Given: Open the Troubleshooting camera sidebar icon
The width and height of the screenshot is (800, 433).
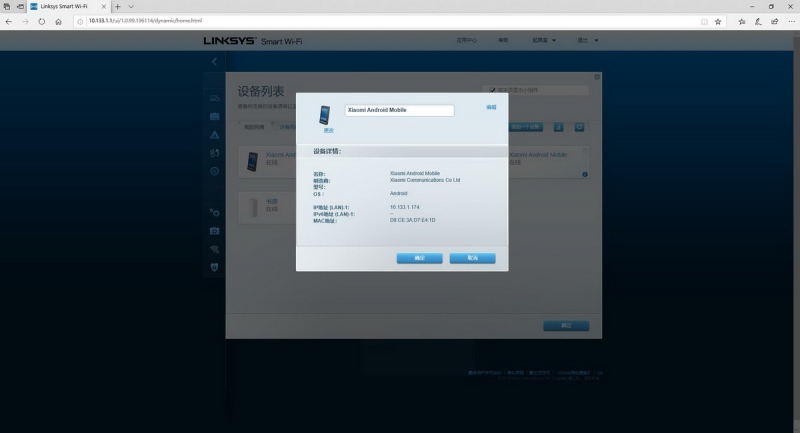Looking at the screenshot, I should click(215, 231).
